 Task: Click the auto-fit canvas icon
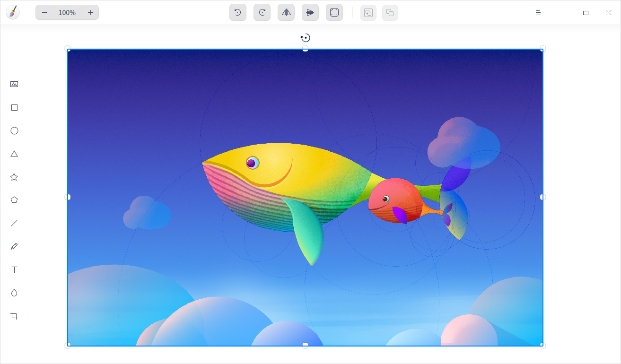[x=334, y=12]
